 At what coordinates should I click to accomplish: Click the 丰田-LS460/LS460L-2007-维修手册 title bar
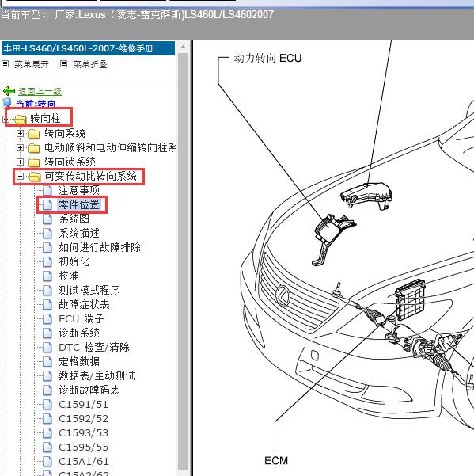pos(89,48)
